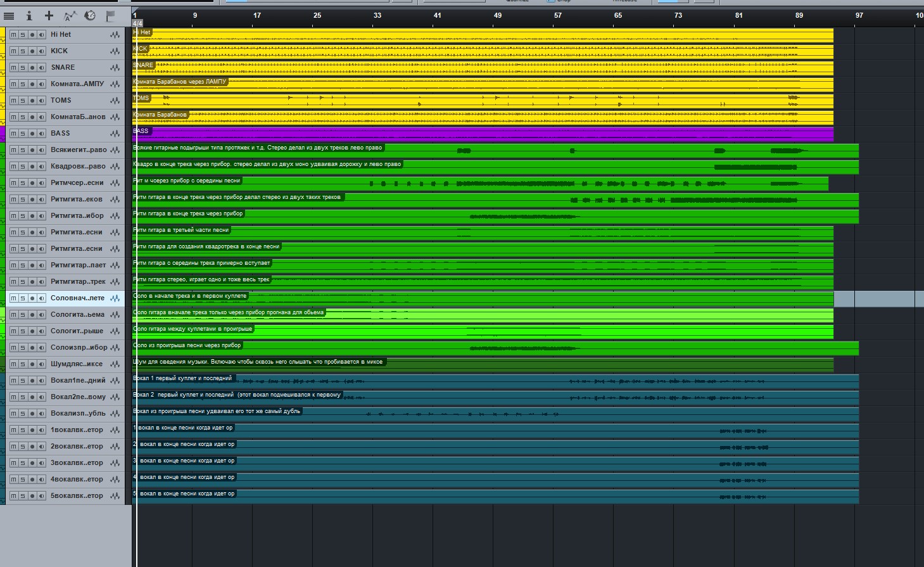Click waveform icon on Вокал1пе..дний track
Screen dimensions: 924x567
[115, 381]
